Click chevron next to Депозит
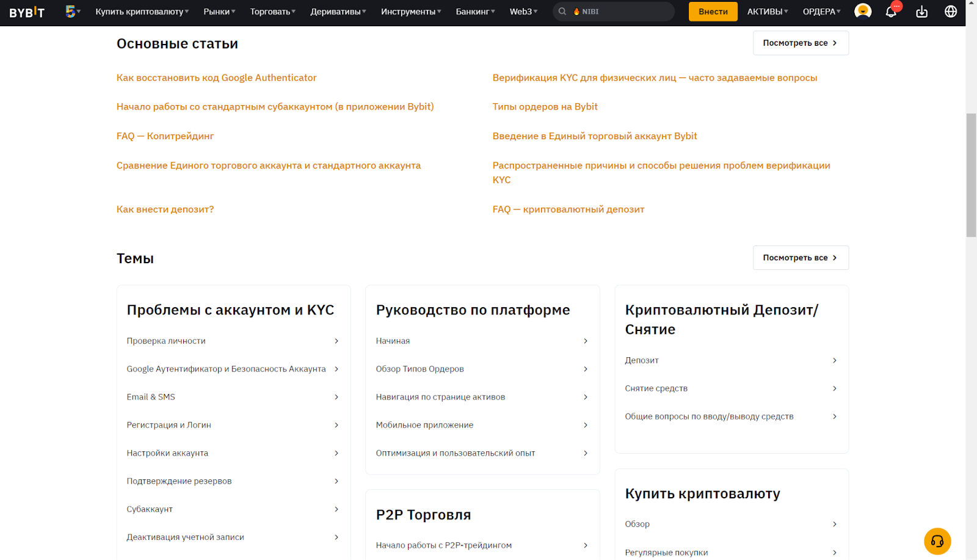 pyautogui.click(x=835, y=360)
